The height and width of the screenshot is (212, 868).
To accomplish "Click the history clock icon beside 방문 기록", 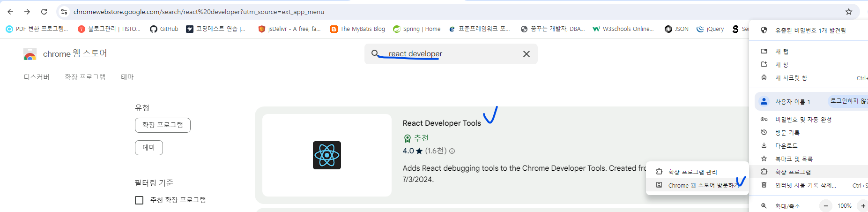I will pyautogui.click(x=764, y=132).
